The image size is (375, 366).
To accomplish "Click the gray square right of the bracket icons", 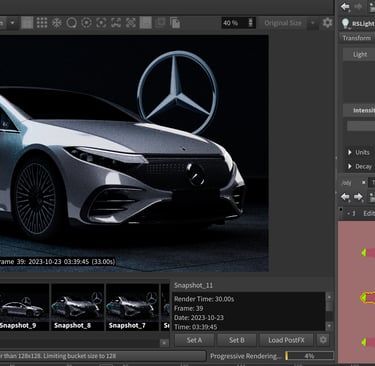I will [x=145, y=23].
